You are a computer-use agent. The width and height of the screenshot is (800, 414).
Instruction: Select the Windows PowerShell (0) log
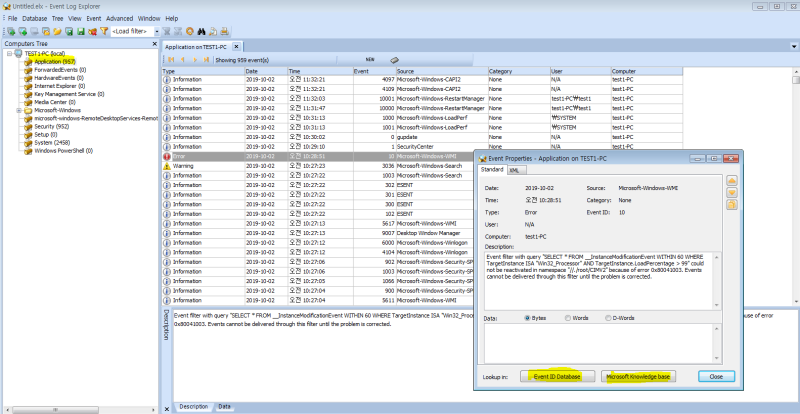tap(63, 151)
